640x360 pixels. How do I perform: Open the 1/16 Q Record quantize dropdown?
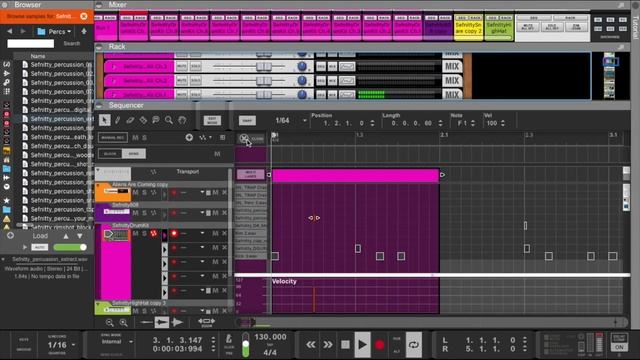73,345
